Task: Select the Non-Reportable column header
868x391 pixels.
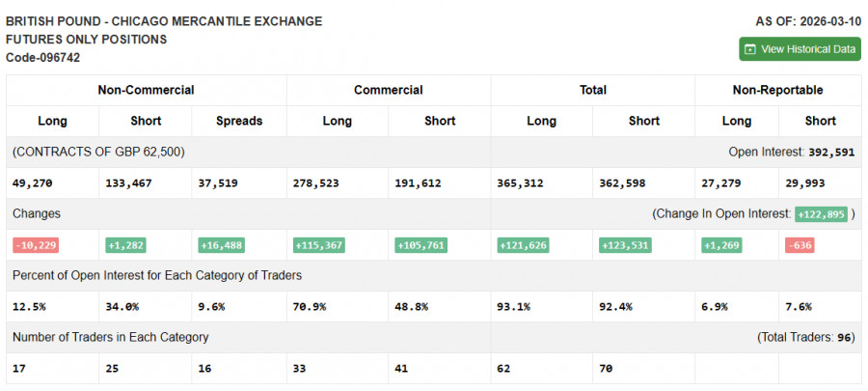Action: [777, 90]
